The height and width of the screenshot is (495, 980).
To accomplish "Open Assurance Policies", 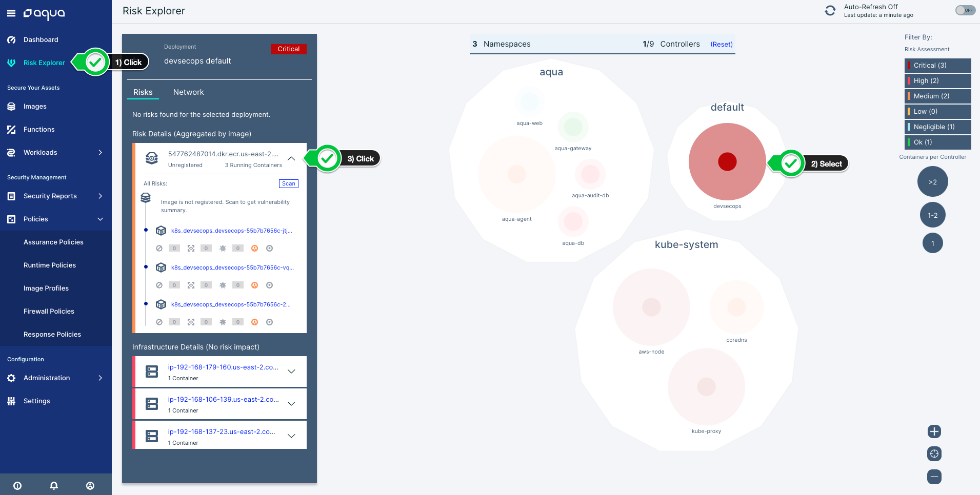I will 53,242.
